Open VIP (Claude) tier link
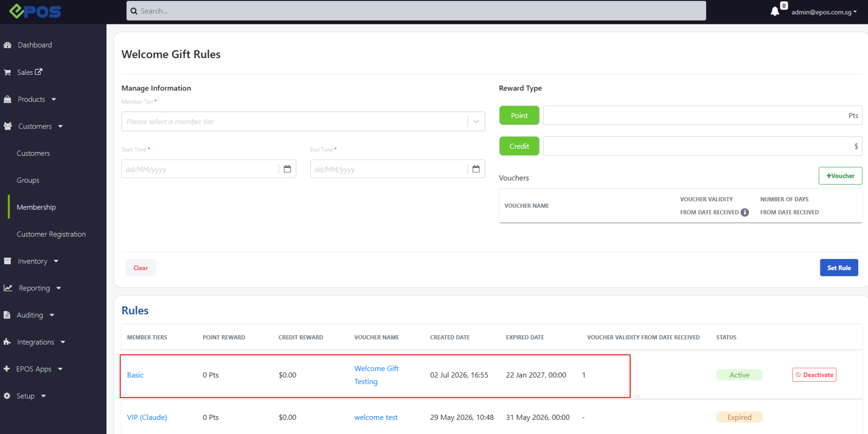The height and width of the screenshot is (434, 868). click(x=147, y=418)
